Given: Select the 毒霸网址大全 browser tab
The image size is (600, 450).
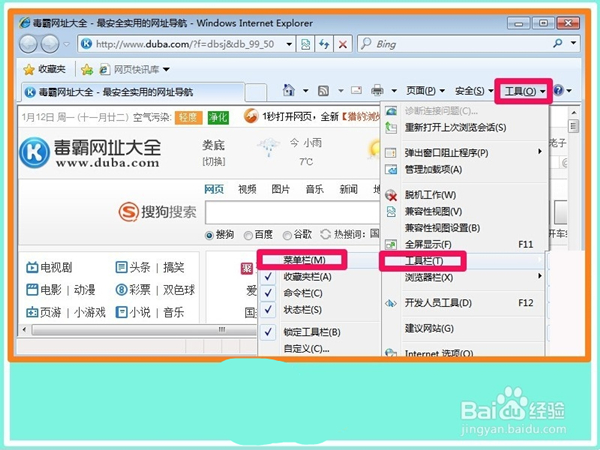Looking at the screenshot, I should [132, 92].
